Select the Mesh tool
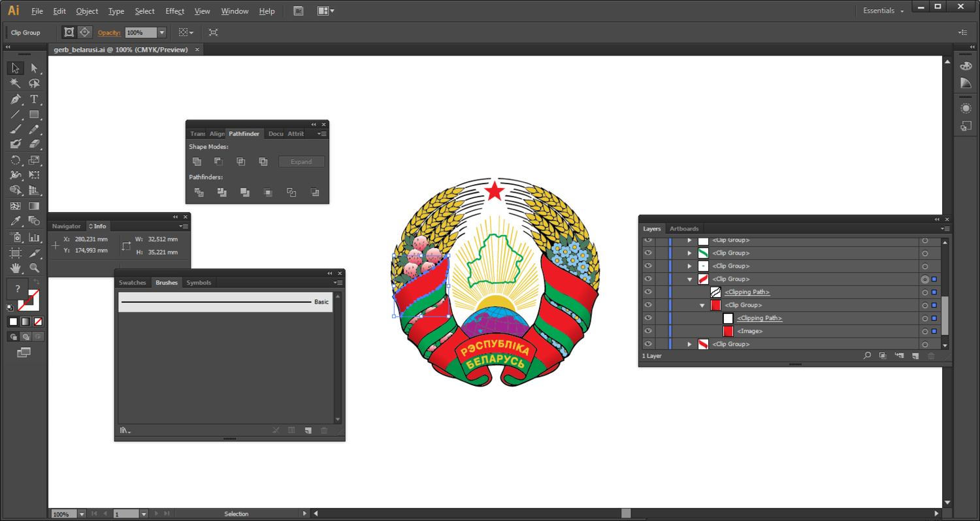The height and width of the screenshot is (521, 980). [x=15, y=206]
